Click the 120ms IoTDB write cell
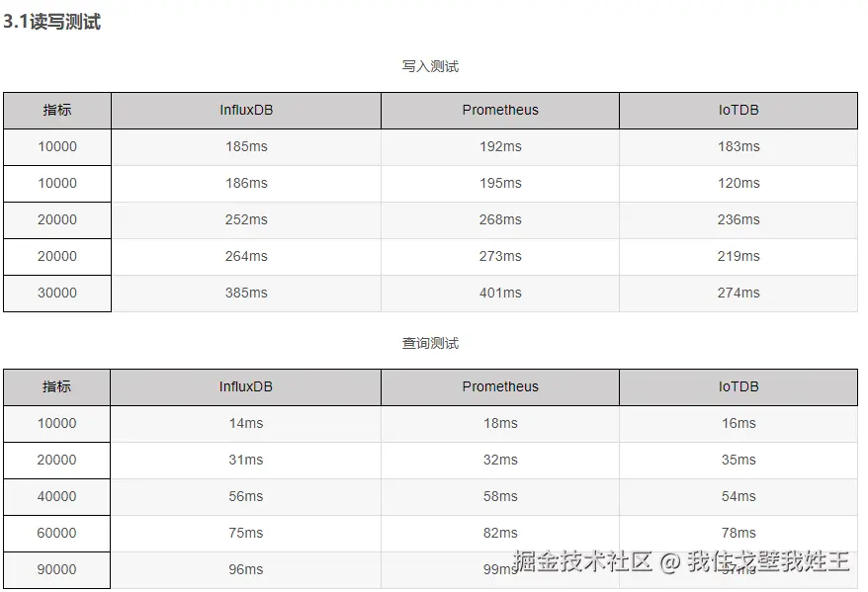Viewport: 868px width, 592px height. 738,183
